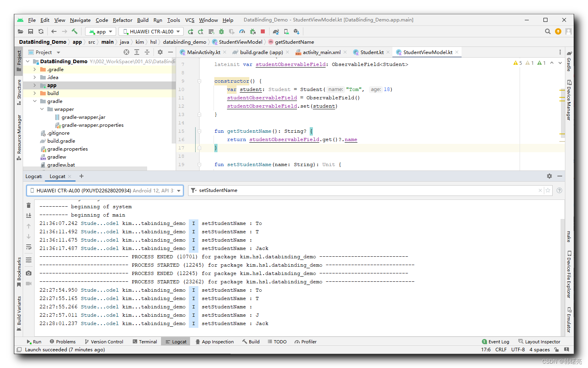Close the StudentViewModel.kt editor tab

tap(457, 52)
